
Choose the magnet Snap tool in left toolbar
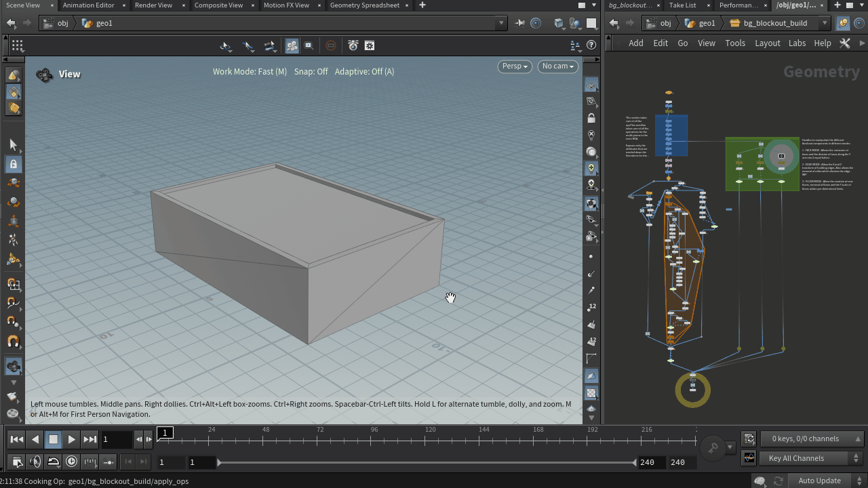tap(13, 342)
